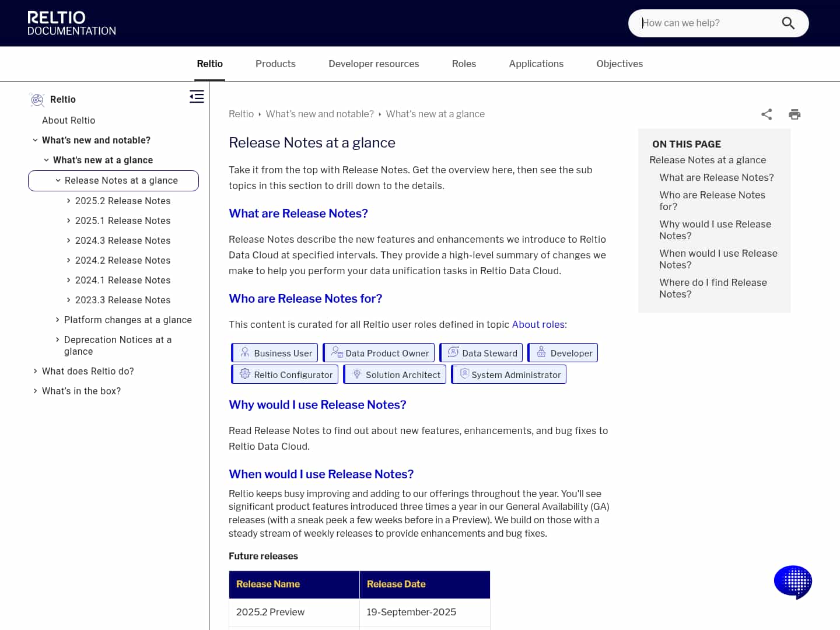Click the Data Steward role label
Screen dimensions: 840x630
click(x=489, y=353)
